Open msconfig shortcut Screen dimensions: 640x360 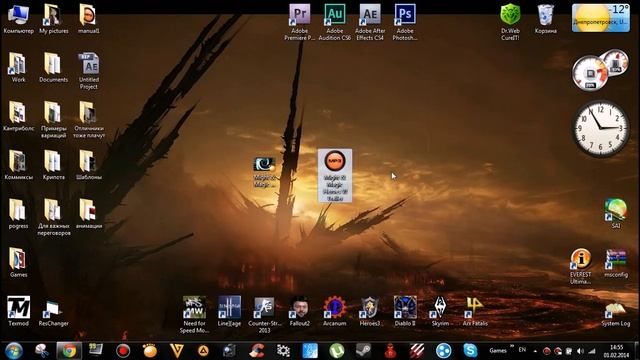(616, 263)
